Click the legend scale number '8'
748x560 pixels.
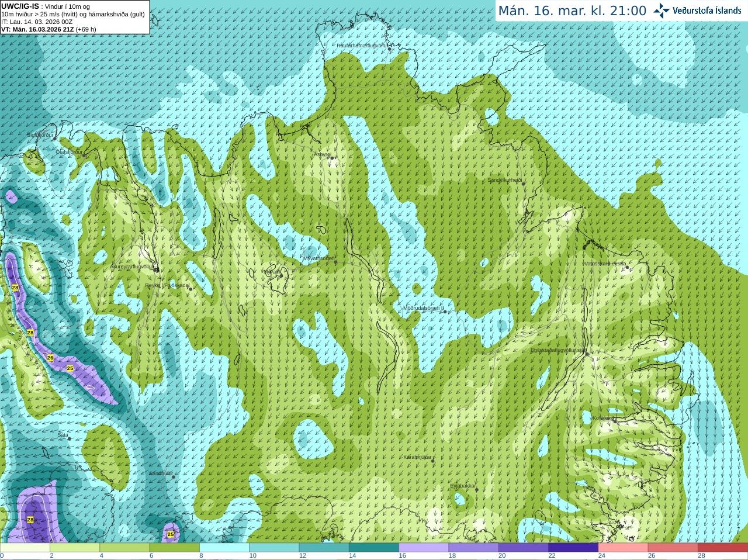point(202,556)
